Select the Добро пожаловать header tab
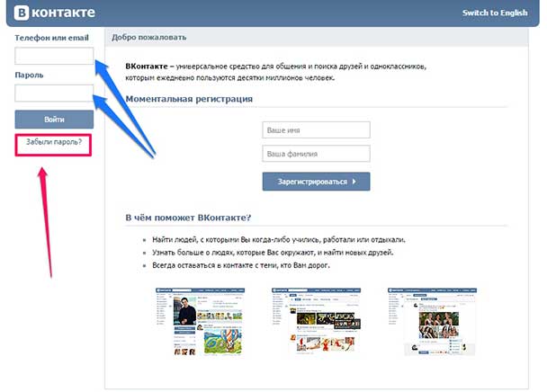This screenshot has width=547, height=392. click(149, 38)
